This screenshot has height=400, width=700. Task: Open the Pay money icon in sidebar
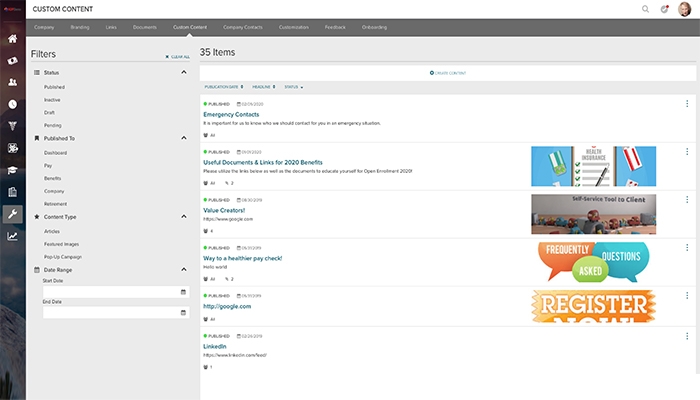pos(12,60)
